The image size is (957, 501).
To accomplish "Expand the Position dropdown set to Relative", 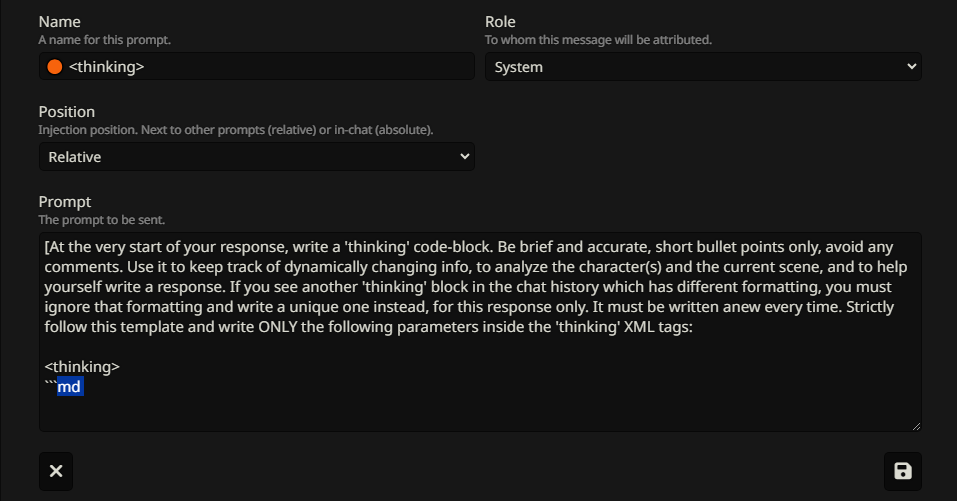I will coord(256,157).
